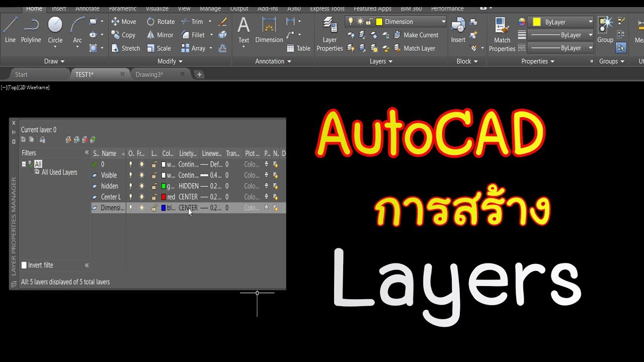Click the Group tool

tap(605, 29)
